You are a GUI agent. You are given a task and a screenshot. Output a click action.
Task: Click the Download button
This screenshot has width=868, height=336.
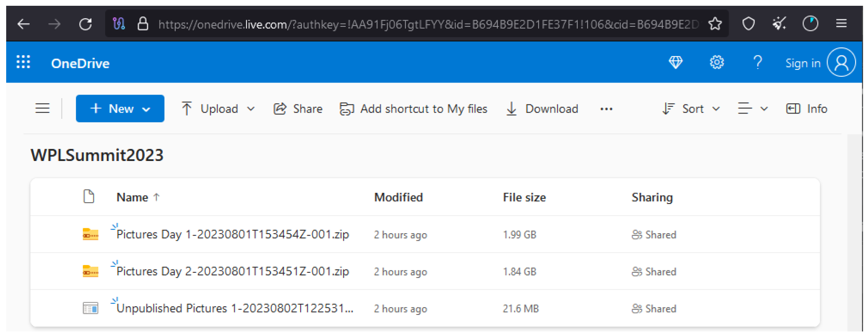pyautogui.click(x=542, y=109)
